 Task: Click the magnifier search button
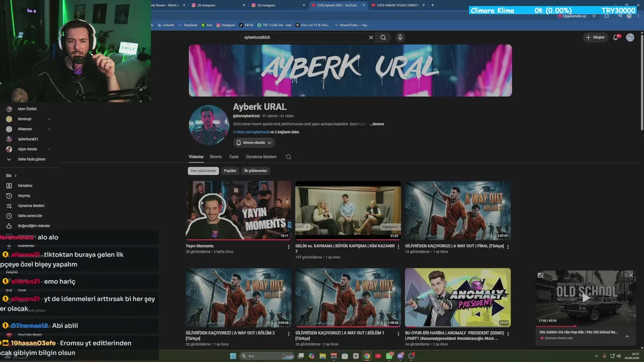[x=383, y=37]
